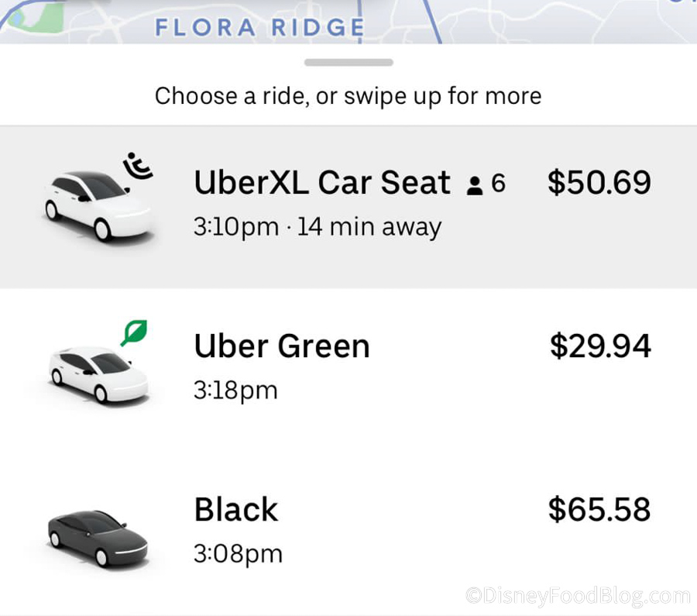Tap the DisneyFoodBlog.com watermark
Screen dimensions: 697x616
point(578,595)
